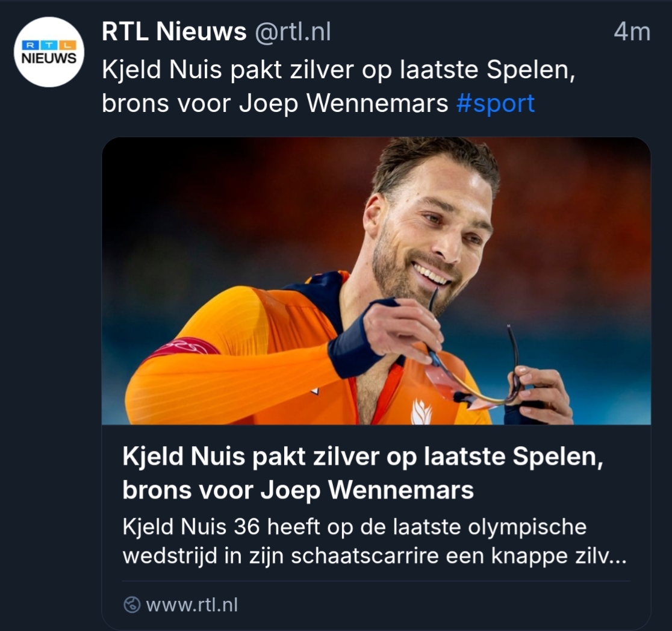Viewport: 672px width, 631px height.
Task: Open the www.rtl.nl domain link
Action: (191, 605)
